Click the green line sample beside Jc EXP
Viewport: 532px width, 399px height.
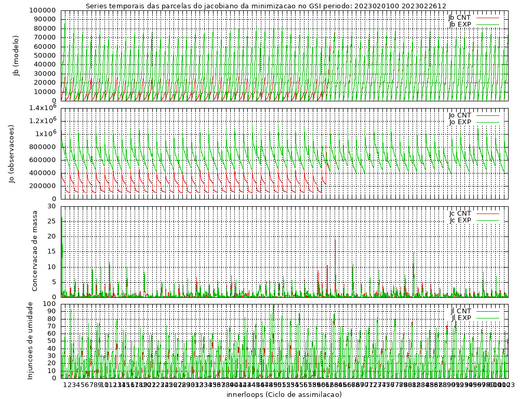click(487, 220)
